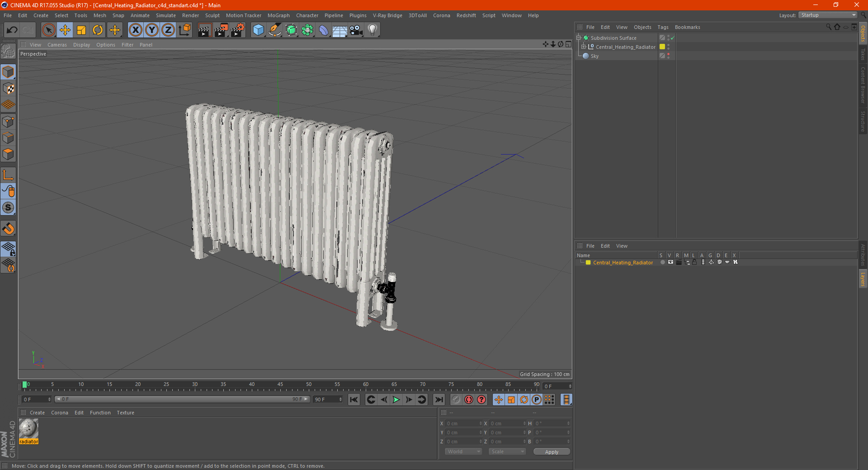Enable Autokeying record button

pos(469,399)
